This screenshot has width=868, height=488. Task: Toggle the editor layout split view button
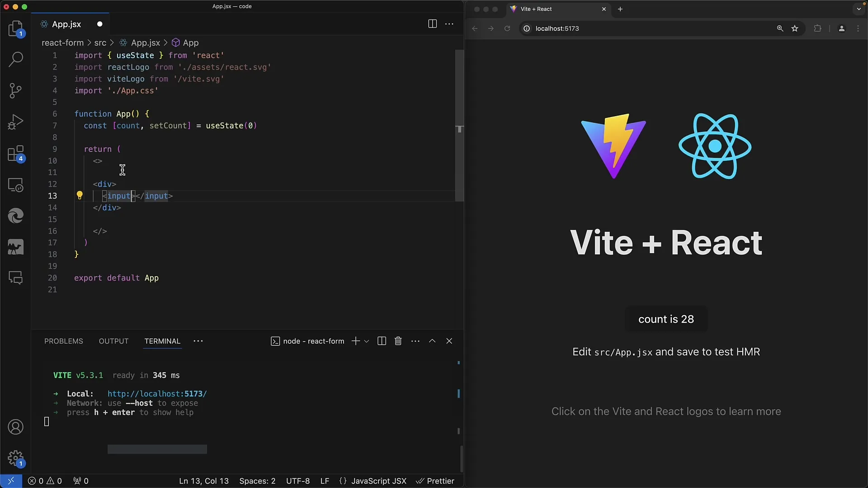pyautogui.click(x=433, y=24)
